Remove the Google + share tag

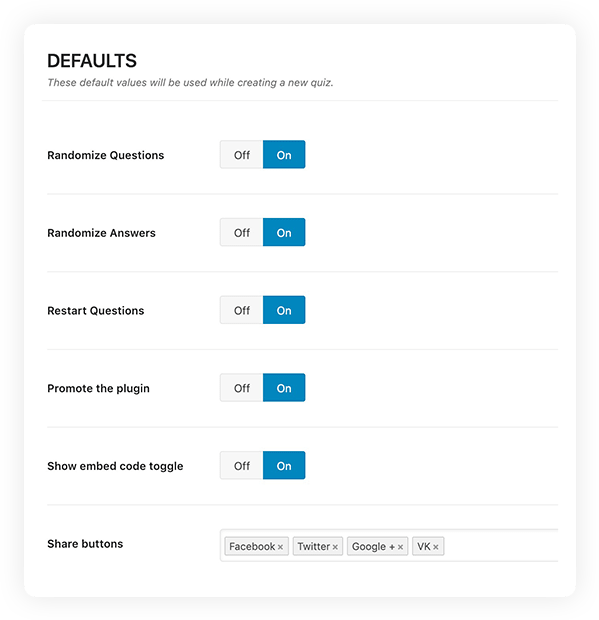(400, 547)
